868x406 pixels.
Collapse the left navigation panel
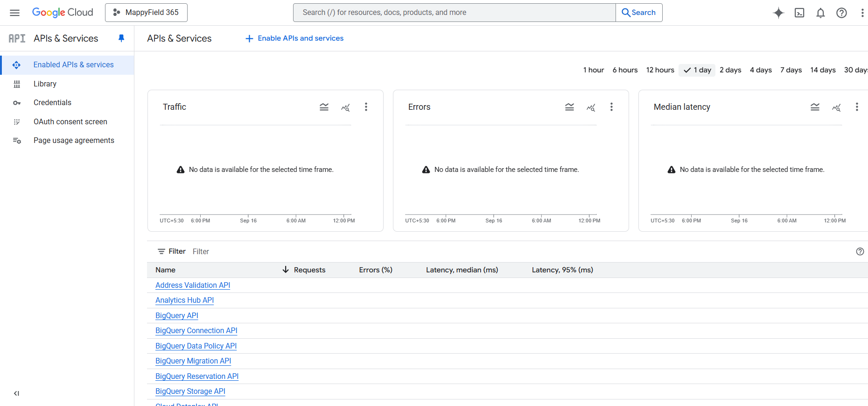(16, 393)
